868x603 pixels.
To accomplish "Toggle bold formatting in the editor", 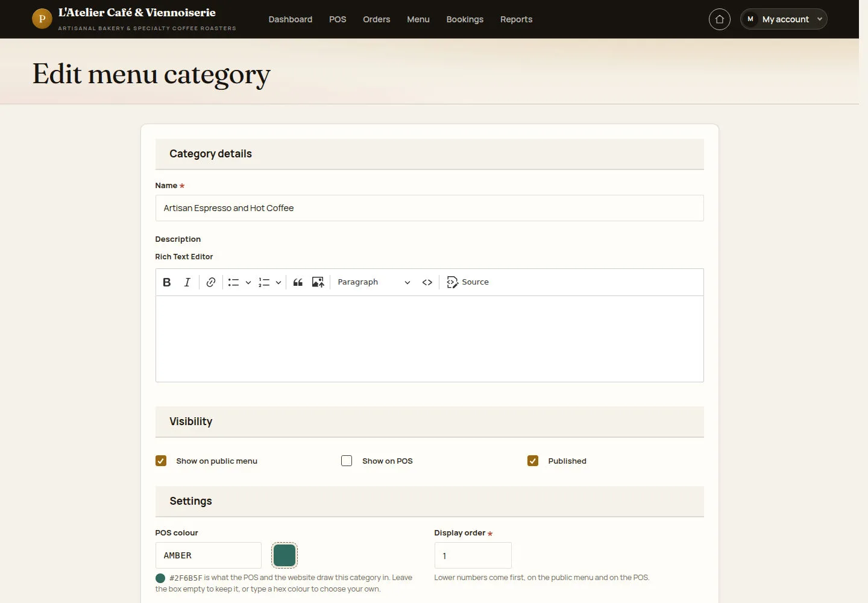I will pyautogui.click(x=167, y=282).
